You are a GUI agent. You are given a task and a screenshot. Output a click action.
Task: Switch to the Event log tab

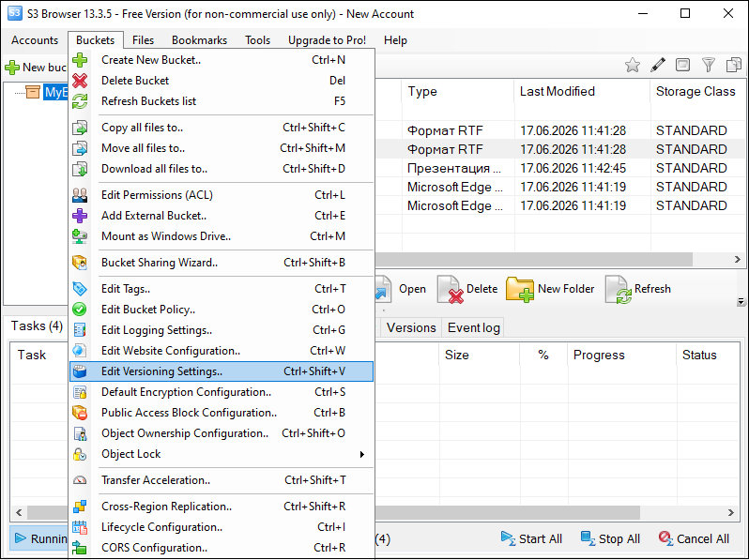tap(474, 328)
